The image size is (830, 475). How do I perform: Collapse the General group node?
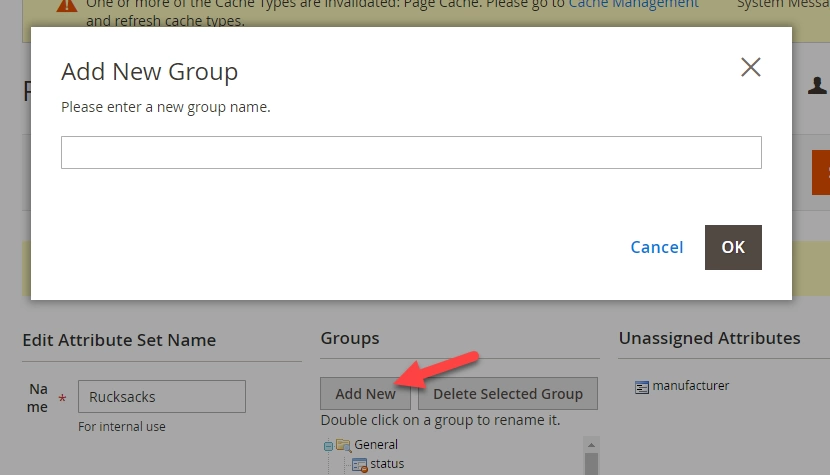(328, 446)
